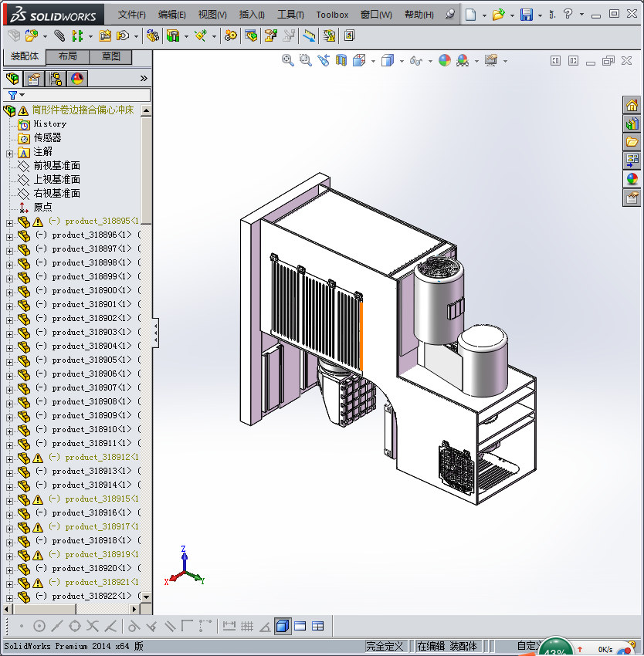Select the 传感器 tree item
The image size is (644, 656).
click(x=47, y=137)
